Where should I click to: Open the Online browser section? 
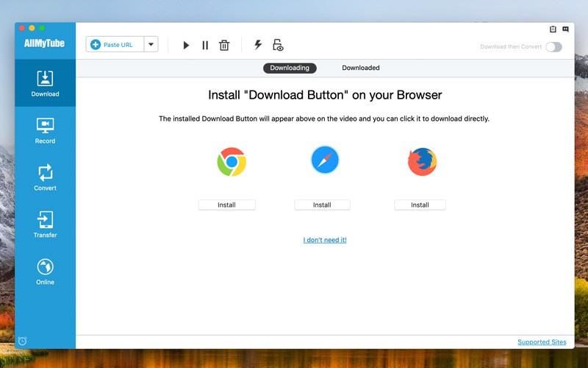[x=45, y=271]
